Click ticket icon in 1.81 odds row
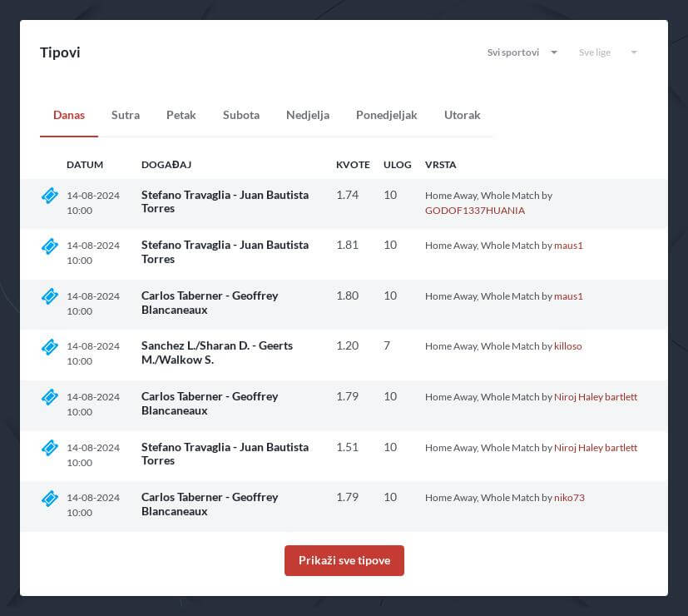Image resolution: width=688 pixels, height=616 pixels. coord(50,246)
